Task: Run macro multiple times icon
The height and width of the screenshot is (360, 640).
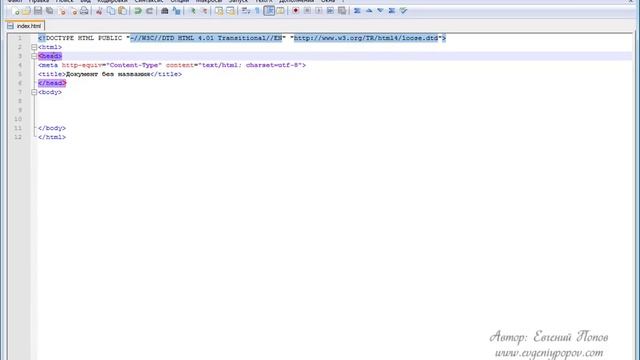Action: (330, 11)
